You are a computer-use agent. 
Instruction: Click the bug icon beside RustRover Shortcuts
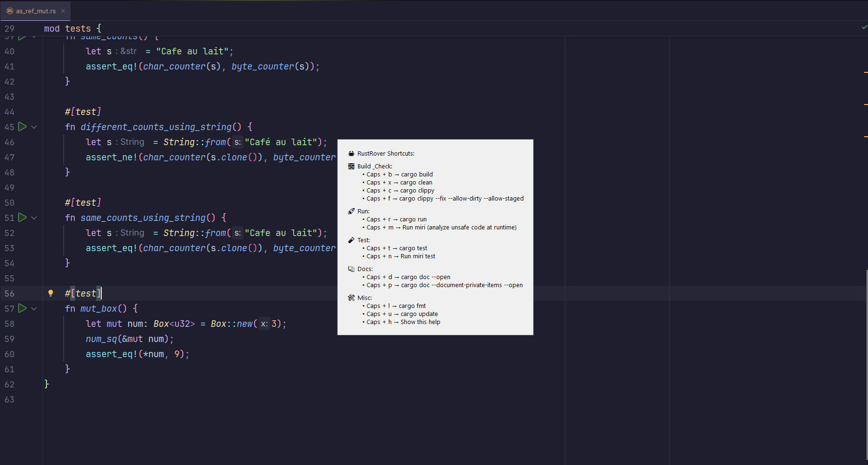pyautogui.click(x=351, y=154)
